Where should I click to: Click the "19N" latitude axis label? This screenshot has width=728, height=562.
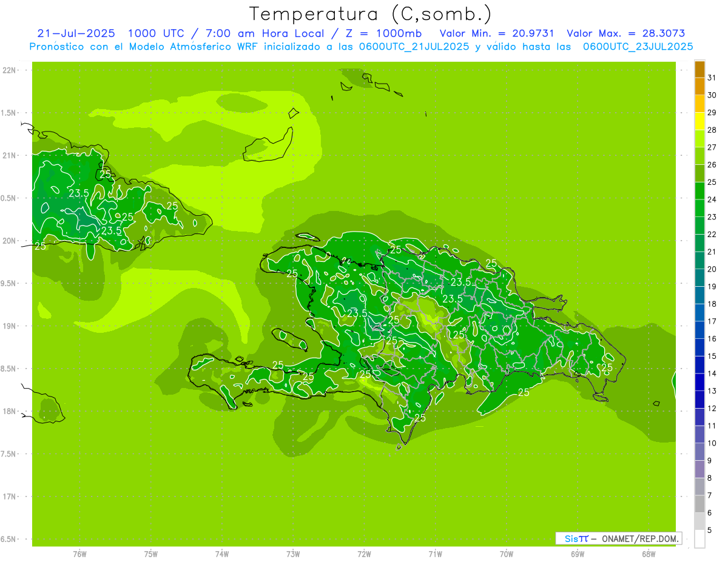(10, 326)
